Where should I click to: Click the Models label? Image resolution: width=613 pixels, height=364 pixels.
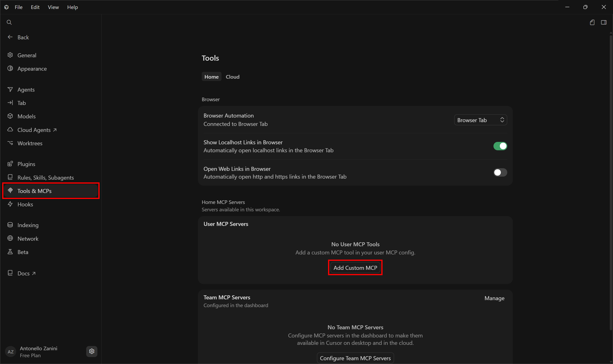pyautogui.click(x=27, y=116)
